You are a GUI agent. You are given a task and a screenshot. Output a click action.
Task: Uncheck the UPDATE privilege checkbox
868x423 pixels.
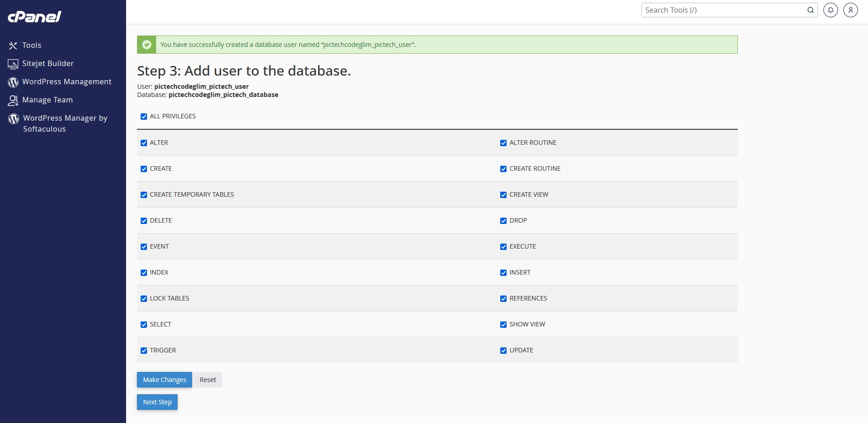pos(503,351)
